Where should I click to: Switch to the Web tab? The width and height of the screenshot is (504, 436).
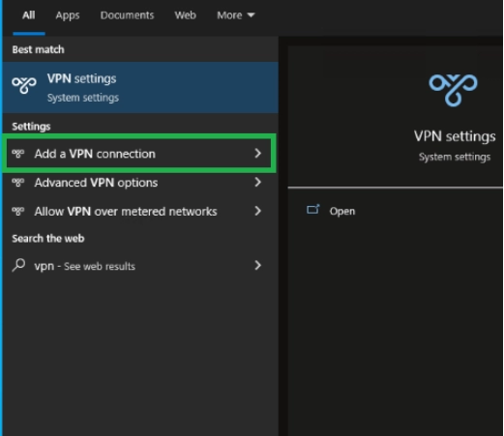tap(186, 15)
